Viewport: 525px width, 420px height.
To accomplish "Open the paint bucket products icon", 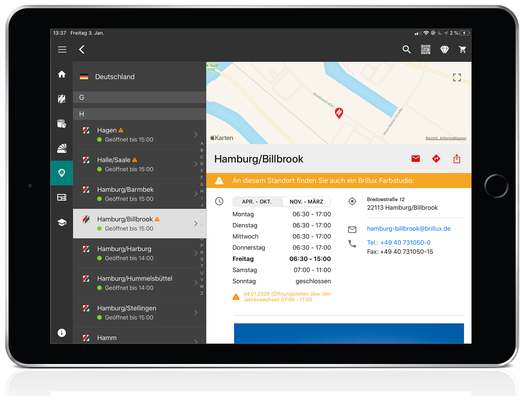I will click(x=62, y=123).
